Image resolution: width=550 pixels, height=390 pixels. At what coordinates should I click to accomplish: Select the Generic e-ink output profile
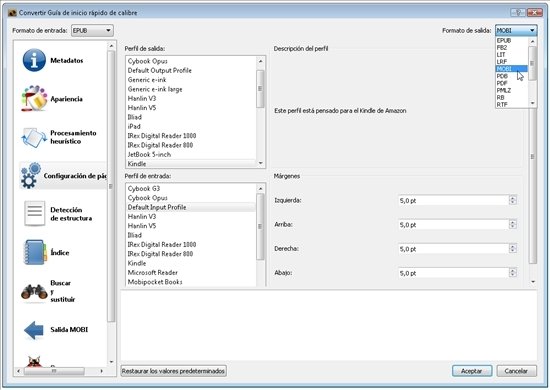(191, 80)
